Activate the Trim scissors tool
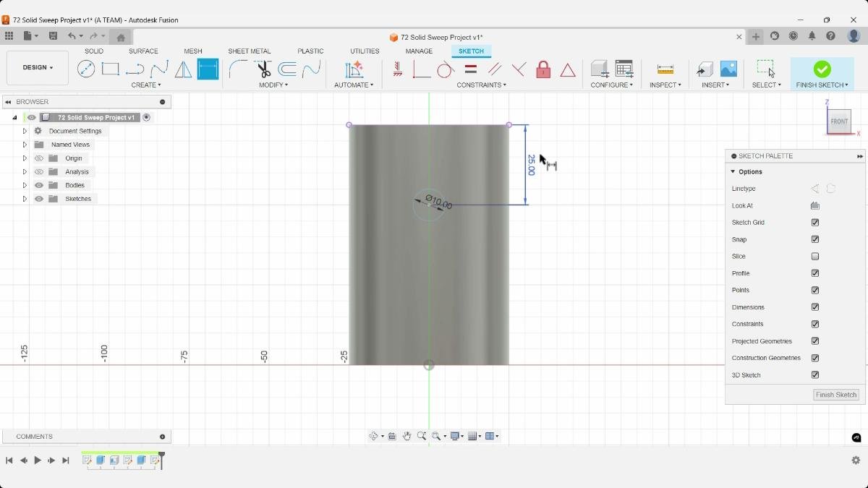Image resolution: width=868 pixels, height=488 pixels. (x=263, y=69)
